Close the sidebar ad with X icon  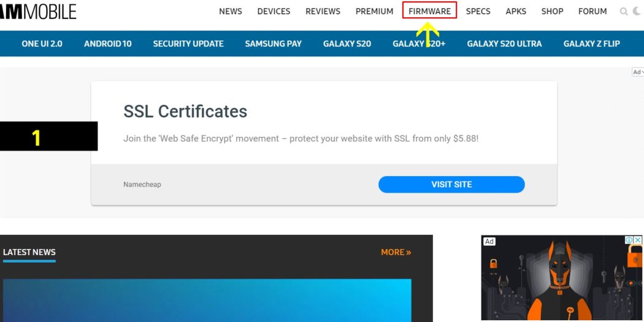click(x=638, y=240)
